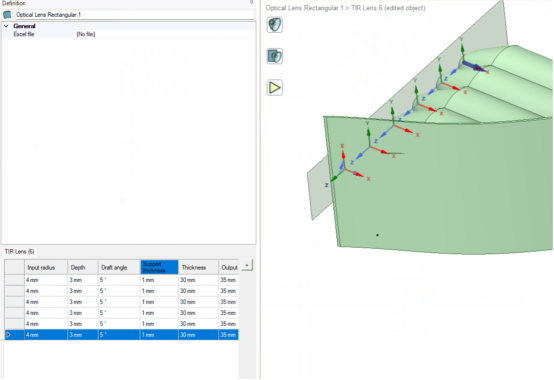Click the Thickness 30 mm cell in selected row
The width and height of the screenshot is (554, 380).
coord(198,334)
